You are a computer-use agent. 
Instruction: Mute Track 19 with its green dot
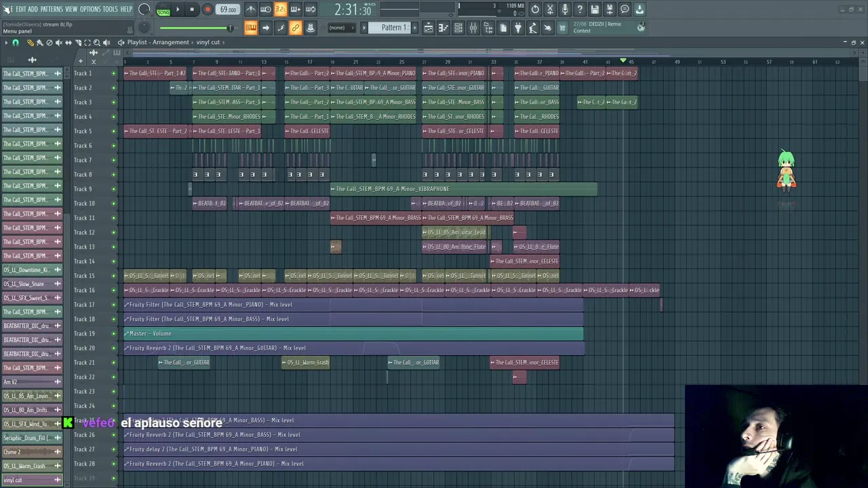[113, 333]
